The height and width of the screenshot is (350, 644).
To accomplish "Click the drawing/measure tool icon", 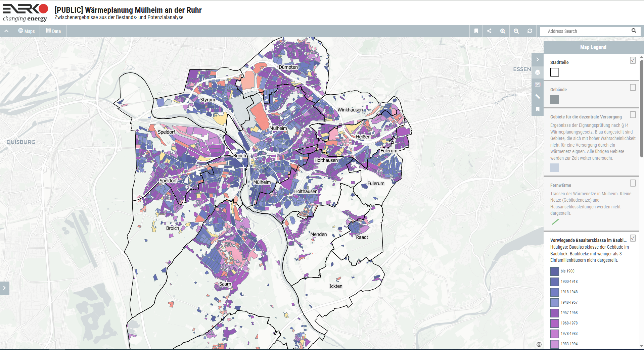I will click(538, 97).
